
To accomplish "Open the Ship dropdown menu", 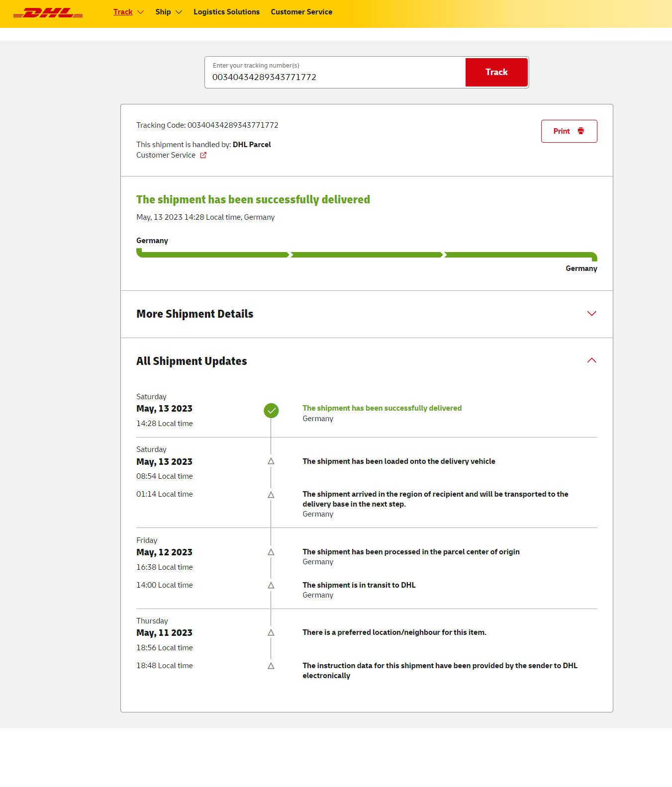I will point(168,12).
